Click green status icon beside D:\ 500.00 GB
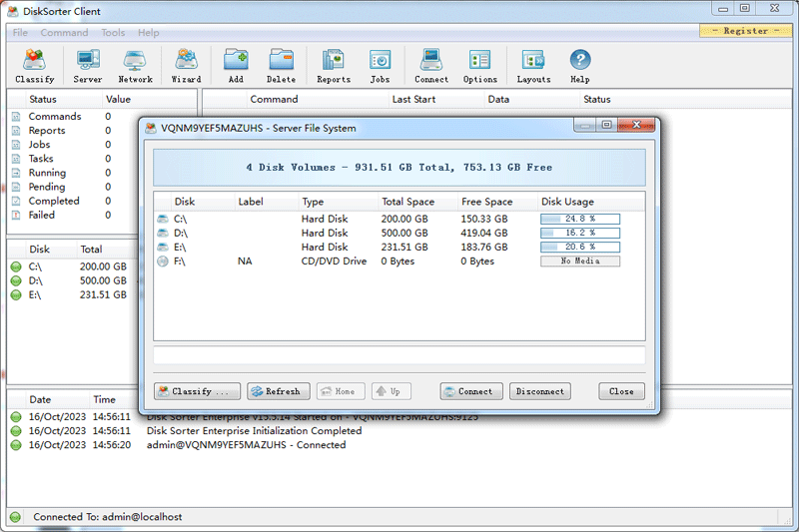Image resolution: width=799 pixels, height=532 pixels. coord(16,280)
